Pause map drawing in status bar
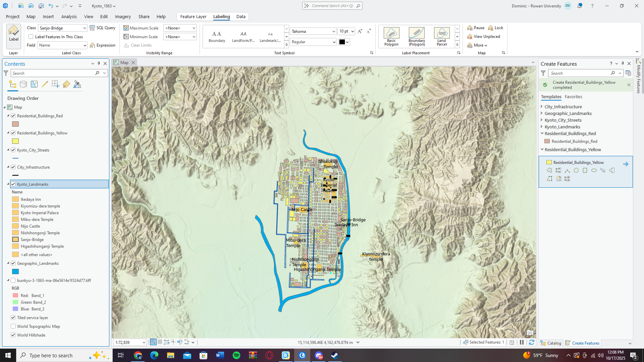 click(522, 342)
